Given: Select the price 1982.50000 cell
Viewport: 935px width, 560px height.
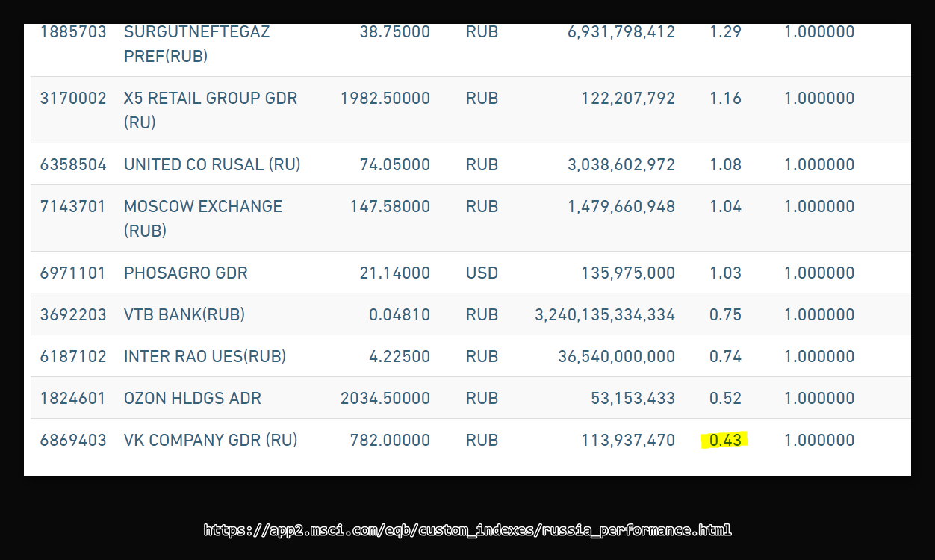Looking at the screenshot, I should pos(385,99).
